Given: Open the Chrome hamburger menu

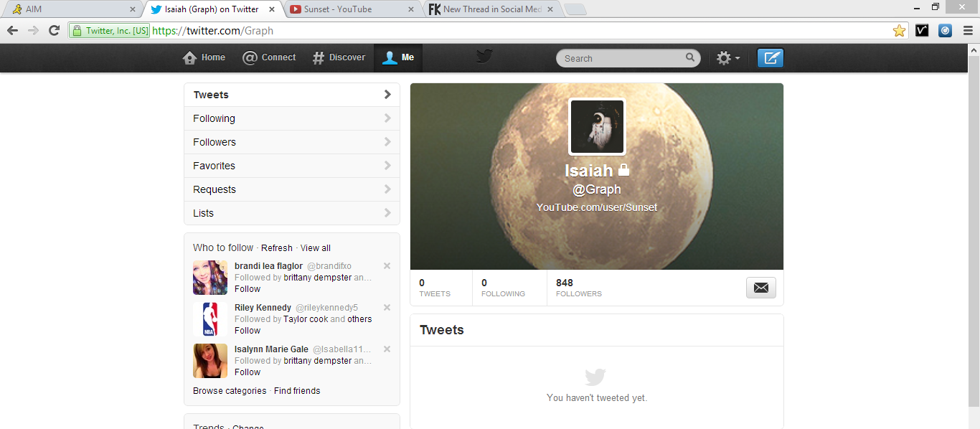Looking at the screenshot, I should (x=968, y=30).
